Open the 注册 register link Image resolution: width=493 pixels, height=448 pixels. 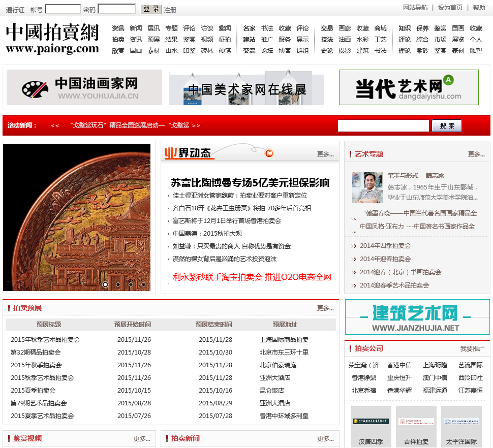[170, 10]
